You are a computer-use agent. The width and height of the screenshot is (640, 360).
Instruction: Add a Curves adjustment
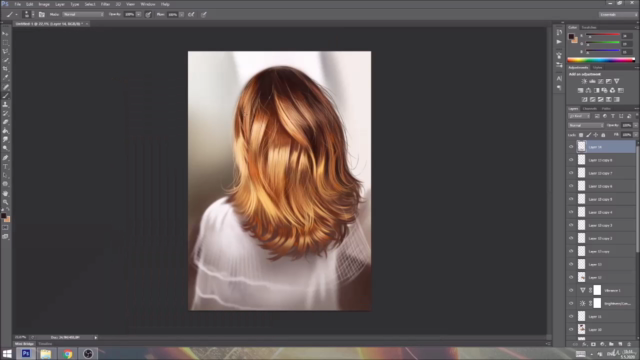click(x=600, y=82)
